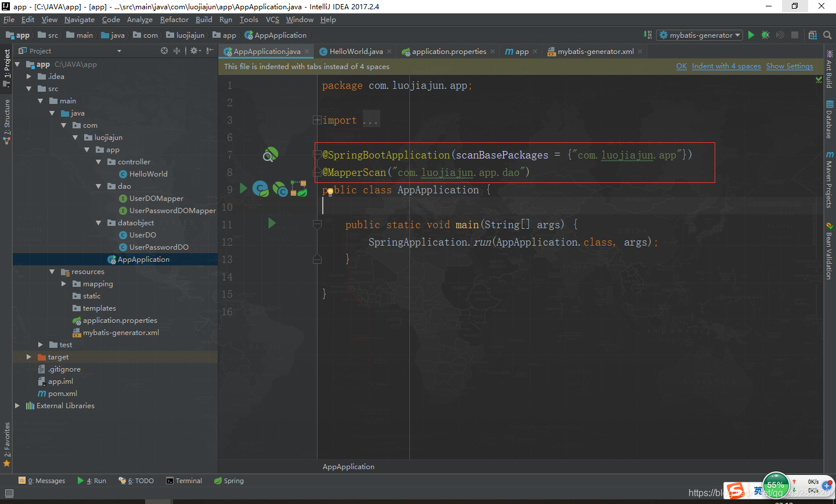The height and width of the screenshot is (504, 836).
Task: Click the Stop process square icon
Action: click(795, 35)
